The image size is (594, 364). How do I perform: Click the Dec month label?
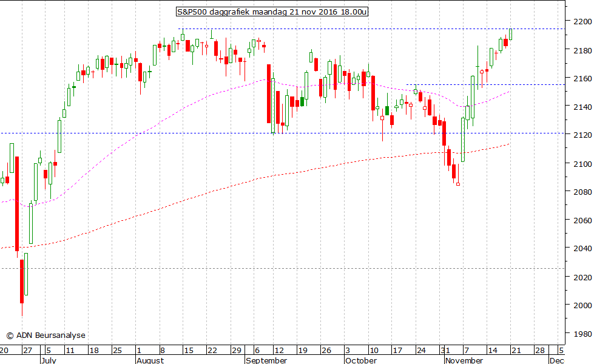pyautogui.click(x=556, y=360)
